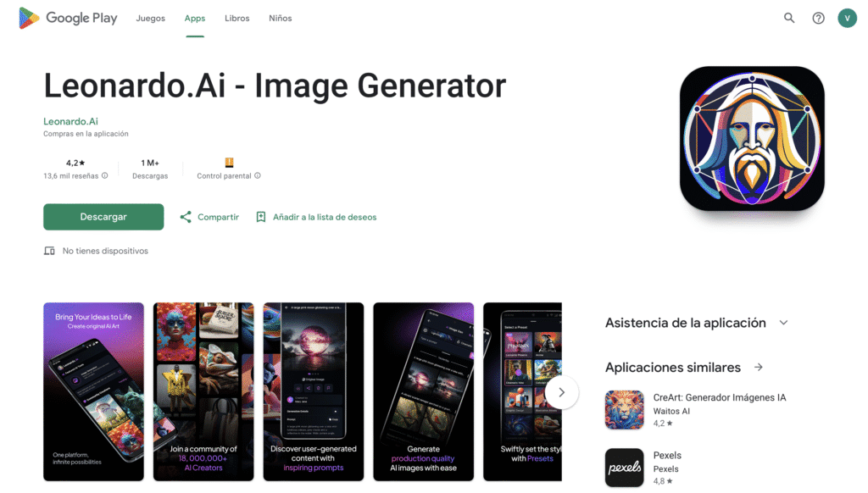Open the search magnifier icon

(x=789, y=18)
